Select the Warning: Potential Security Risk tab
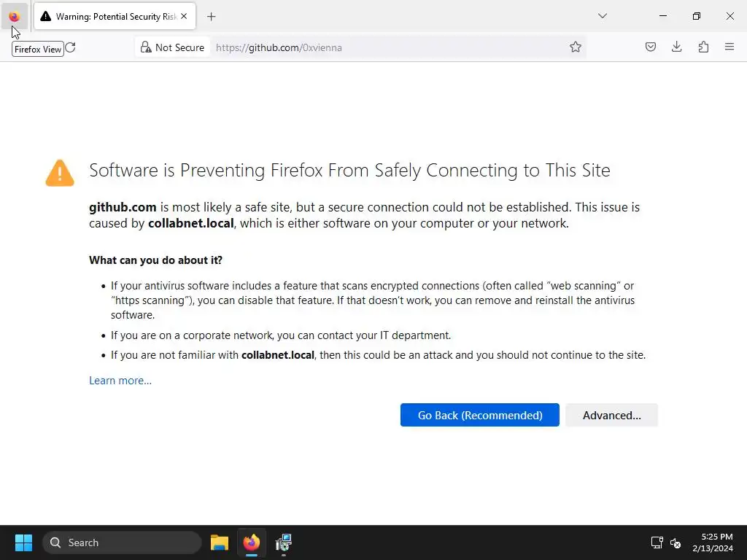747x560 pixels. 109,16
